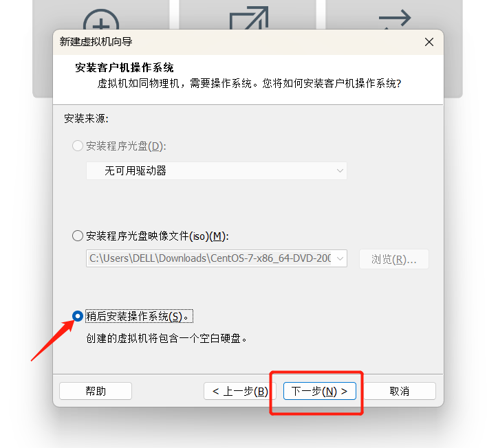Select 安装程序光盘(D) radio button
The image size is (487, 448).
(x=77, y=146)
